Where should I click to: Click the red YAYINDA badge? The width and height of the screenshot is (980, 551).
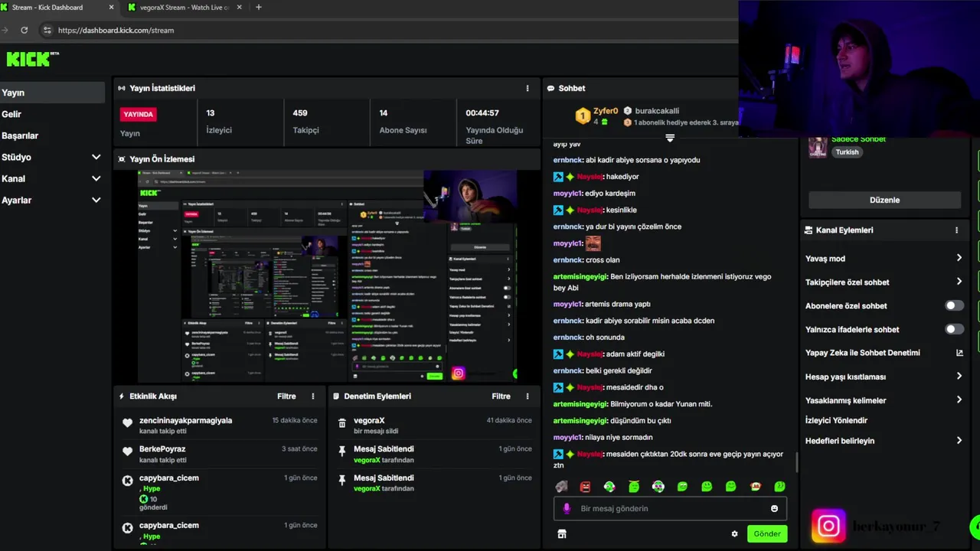(139, 114)
